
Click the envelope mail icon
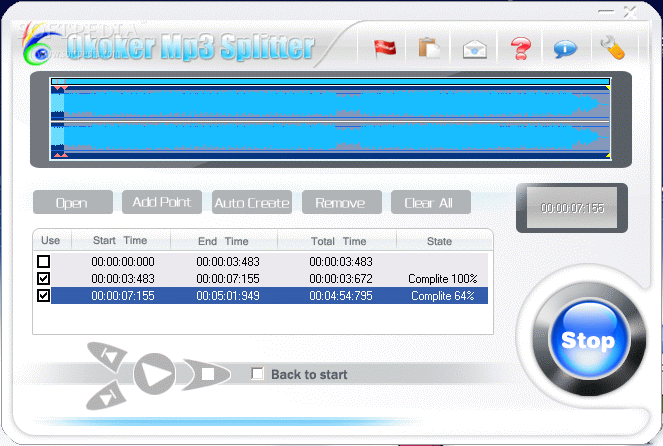pyautogui.click(x=474, y=49)
